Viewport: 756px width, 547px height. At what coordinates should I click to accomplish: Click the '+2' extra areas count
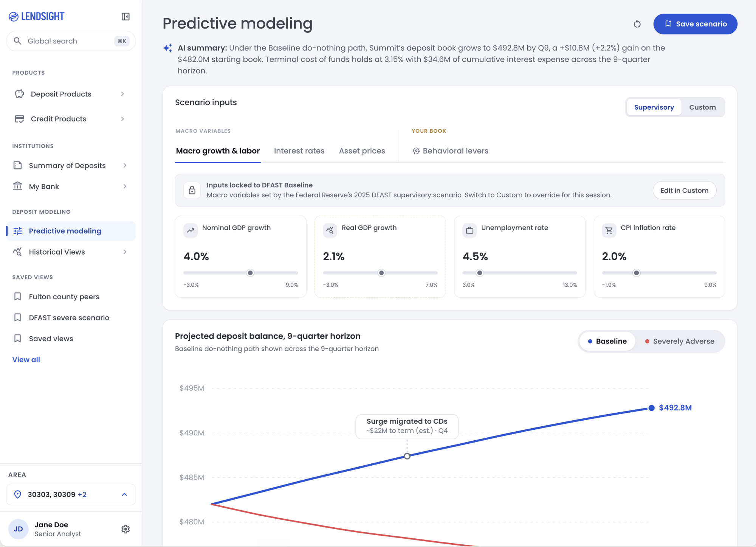click(82, 494)
